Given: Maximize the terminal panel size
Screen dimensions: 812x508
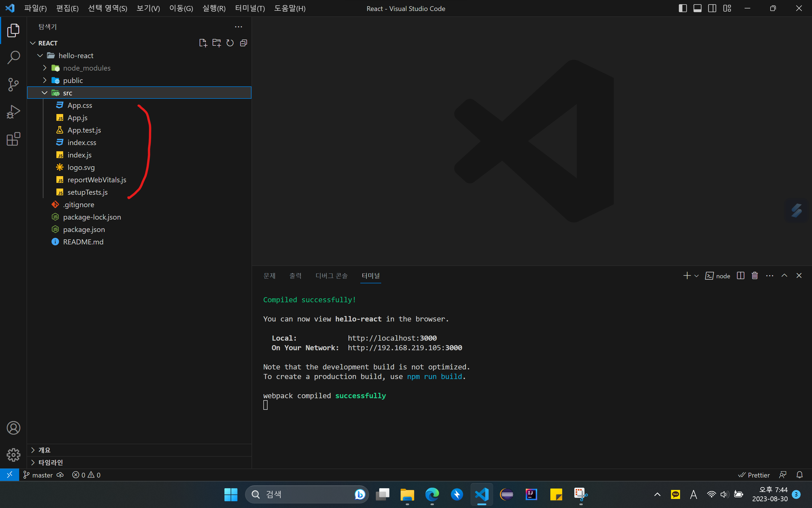Looking at the screenshot, I should pos(784,276).
